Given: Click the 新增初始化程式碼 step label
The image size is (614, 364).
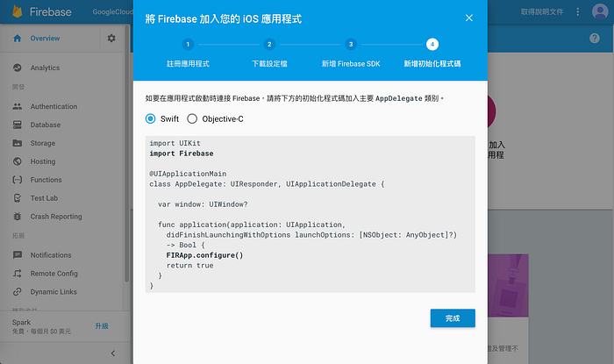Looking at the screenshot, I should coord(432,64).
